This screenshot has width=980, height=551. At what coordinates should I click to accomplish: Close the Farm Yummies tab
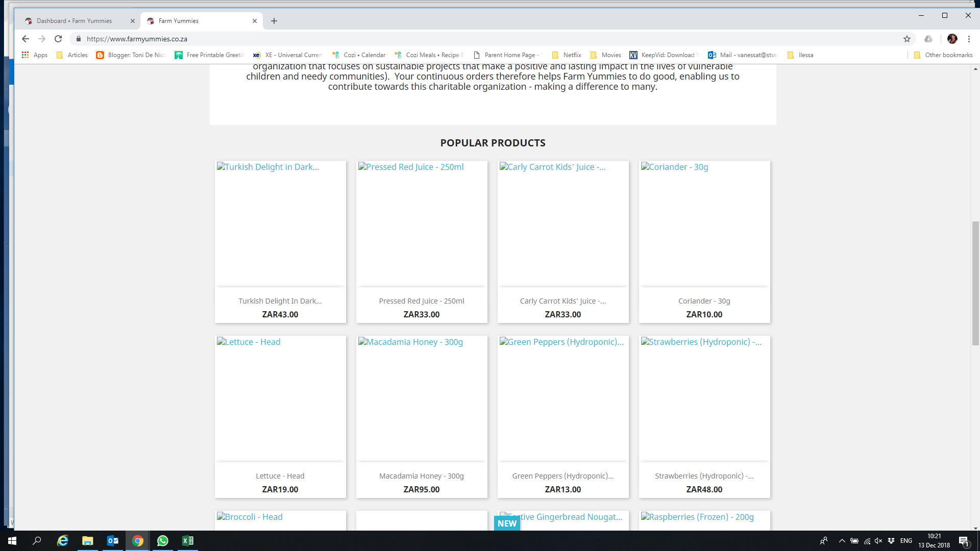pyautogui.click(x=255, y=21)
